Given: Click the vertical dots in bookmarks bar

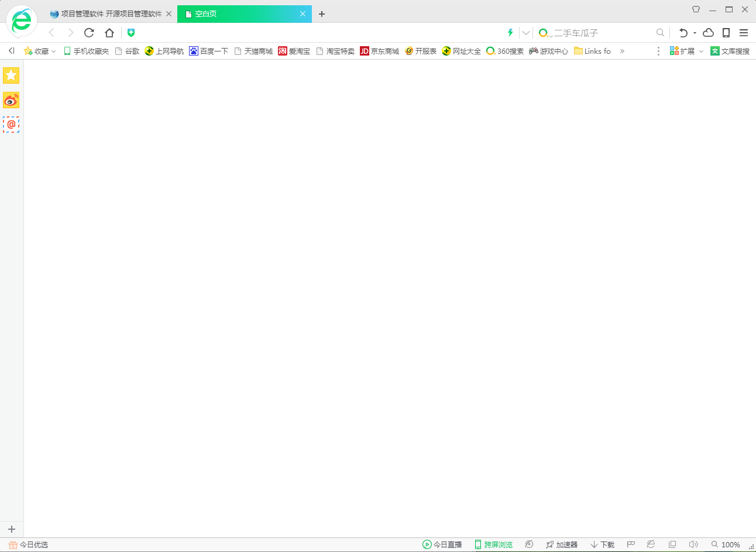Looking at the screenshot, I should click(x=658, y=51).
